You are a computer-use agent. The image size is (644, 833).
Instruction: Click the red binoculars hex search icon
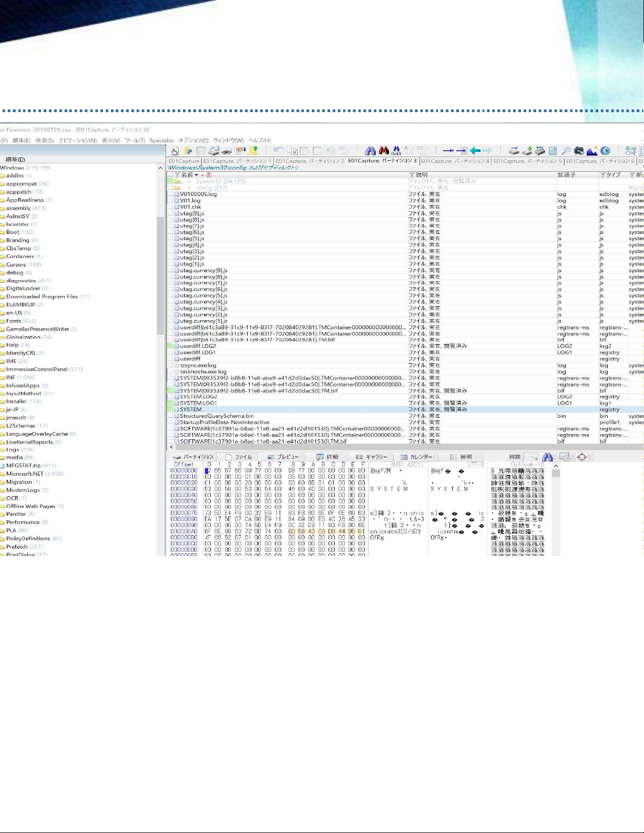[x=384, y=151]
